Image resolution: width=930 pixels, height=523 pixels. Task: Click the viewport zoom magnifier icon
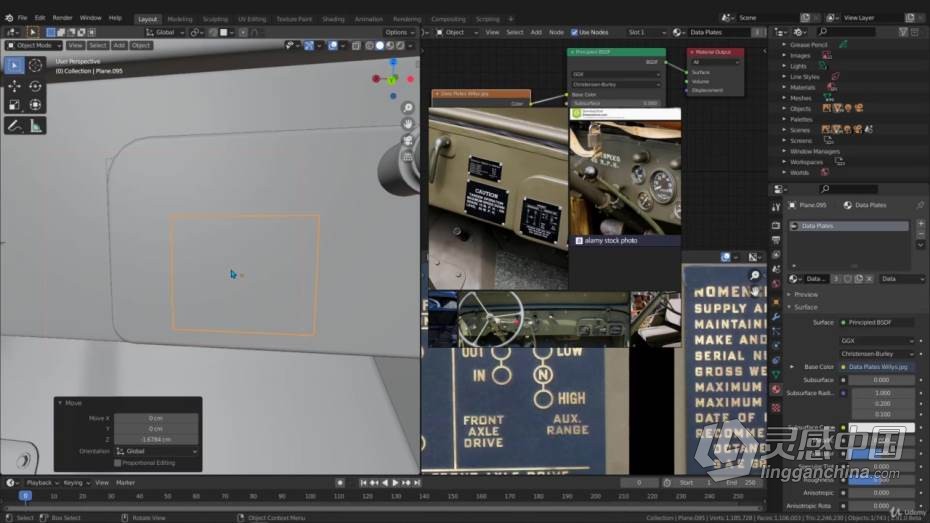(x=407, y=107)
